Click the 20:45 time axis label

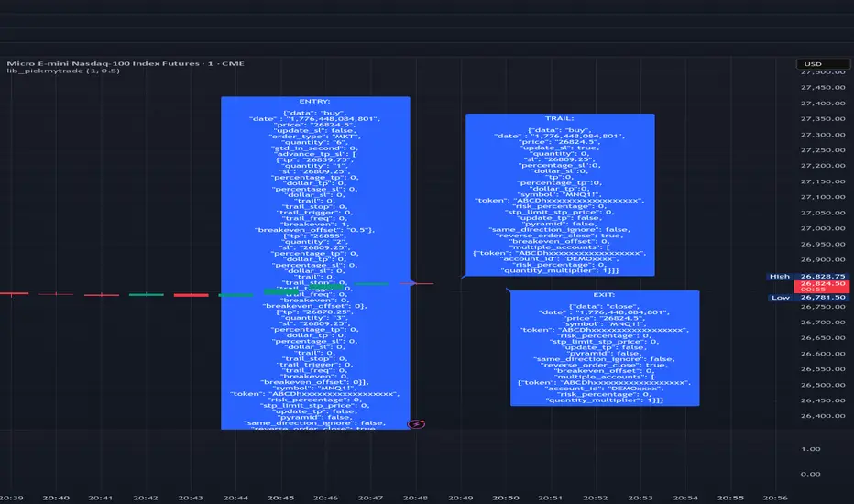pyautogui.click(x=280, y=498)
